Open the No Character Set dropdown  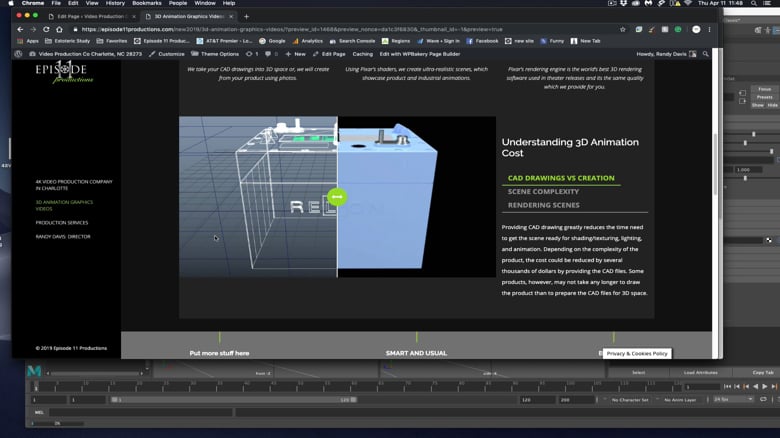[x=632, y=399]
